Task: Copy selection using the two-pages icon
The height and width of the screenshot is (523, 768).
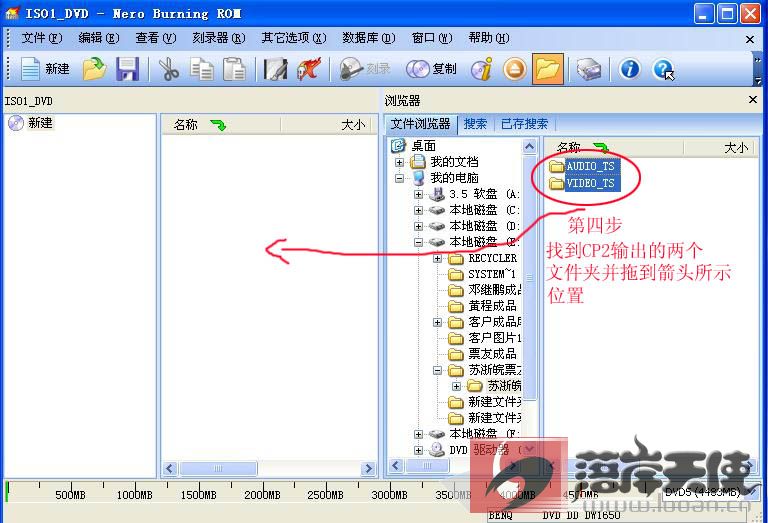Action: pos(202,69)
